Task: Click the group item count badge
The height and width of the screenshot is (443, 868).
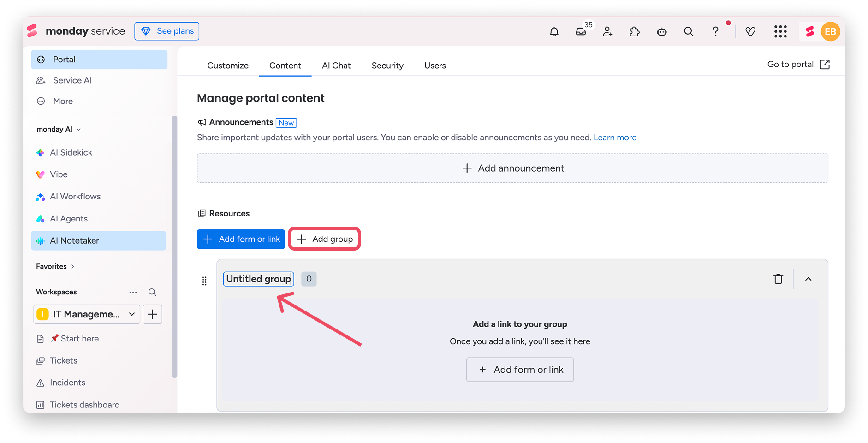Action: [309, 279]
